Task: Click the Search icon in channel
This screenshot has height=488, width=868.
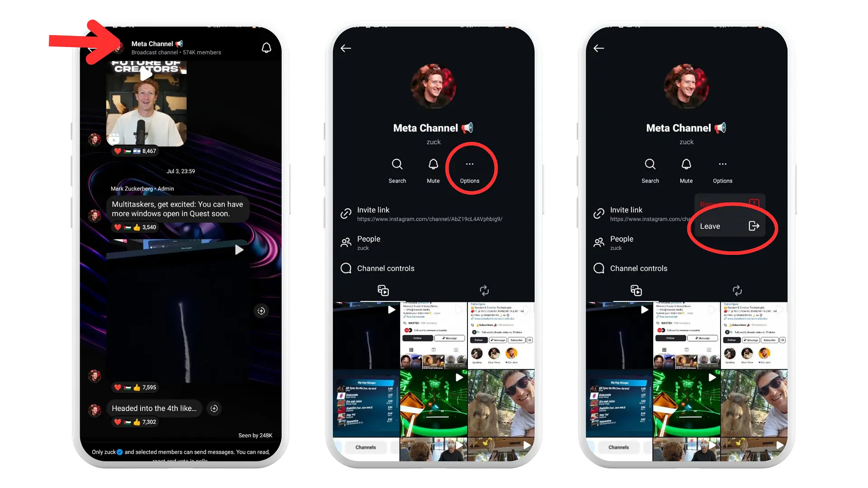Action: click(x=397, y=164)
